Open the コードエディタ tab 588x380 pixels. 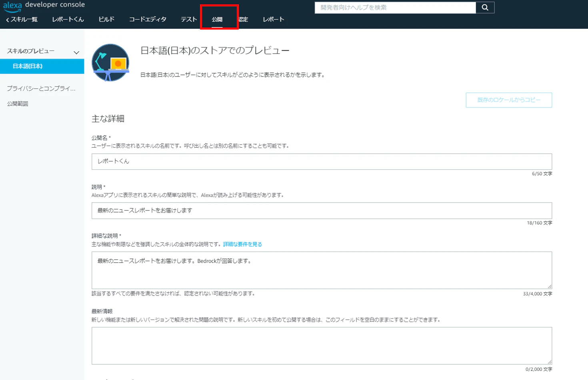148,19
